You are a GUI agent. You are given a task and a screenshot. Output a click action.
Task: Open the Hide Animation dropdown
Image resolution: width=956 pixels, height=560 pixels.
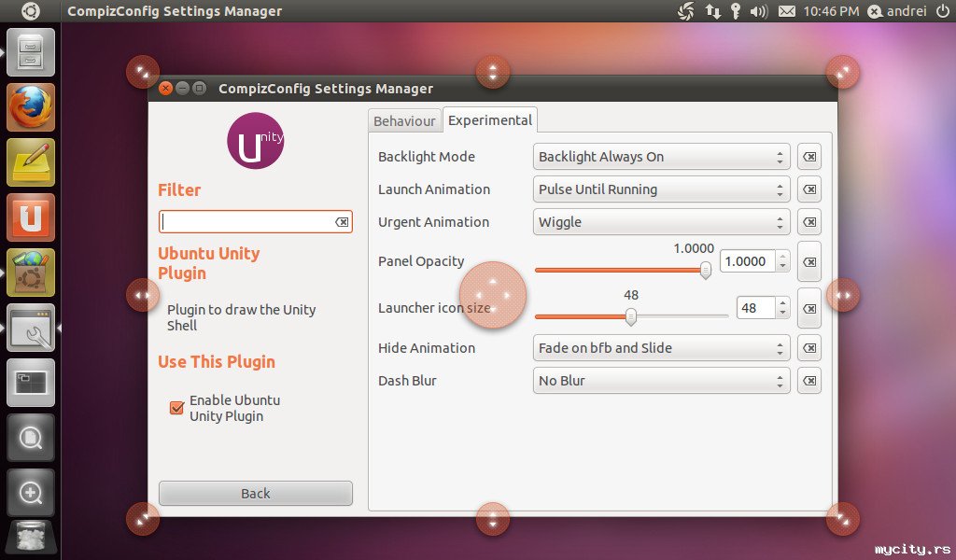[x=662, y=348]
